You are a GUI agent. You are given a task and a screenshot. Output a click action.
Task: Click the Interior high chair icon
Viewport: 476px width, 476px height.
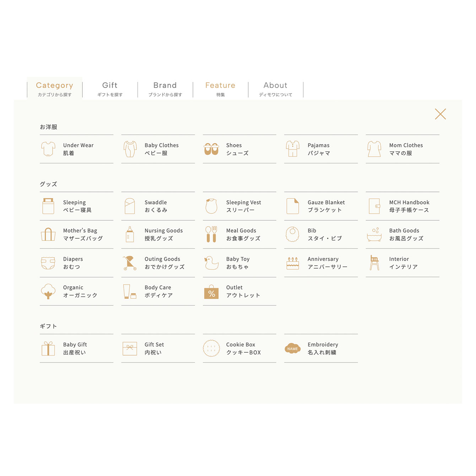[x=374, y=263]
